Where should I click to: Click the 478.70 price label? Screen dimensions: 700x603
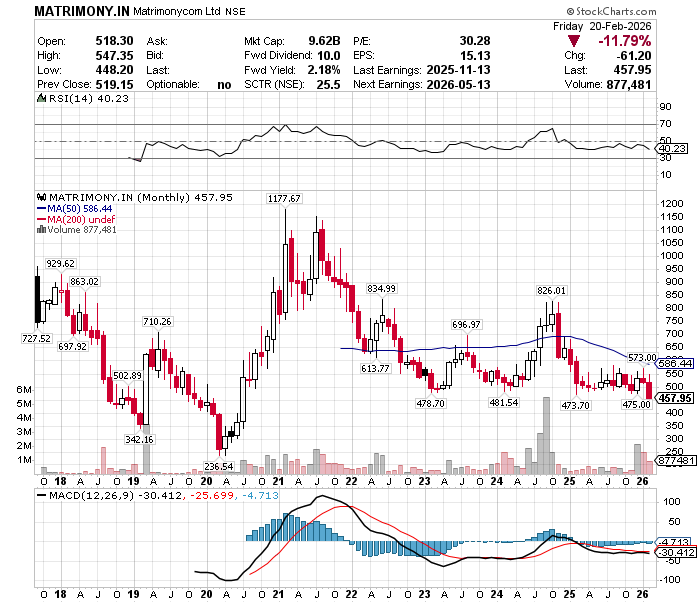coord(430,403)
